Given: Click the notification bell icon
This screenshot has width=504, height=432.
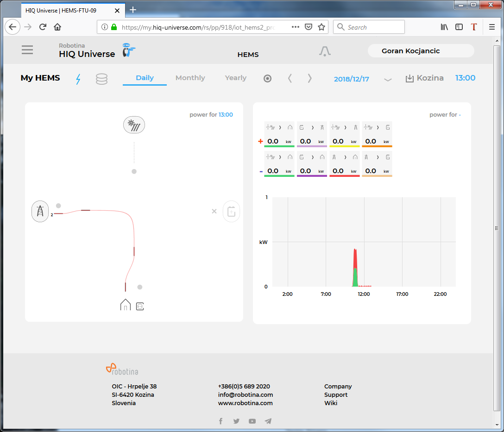Looking at the screenshot, I should point(325,51).
